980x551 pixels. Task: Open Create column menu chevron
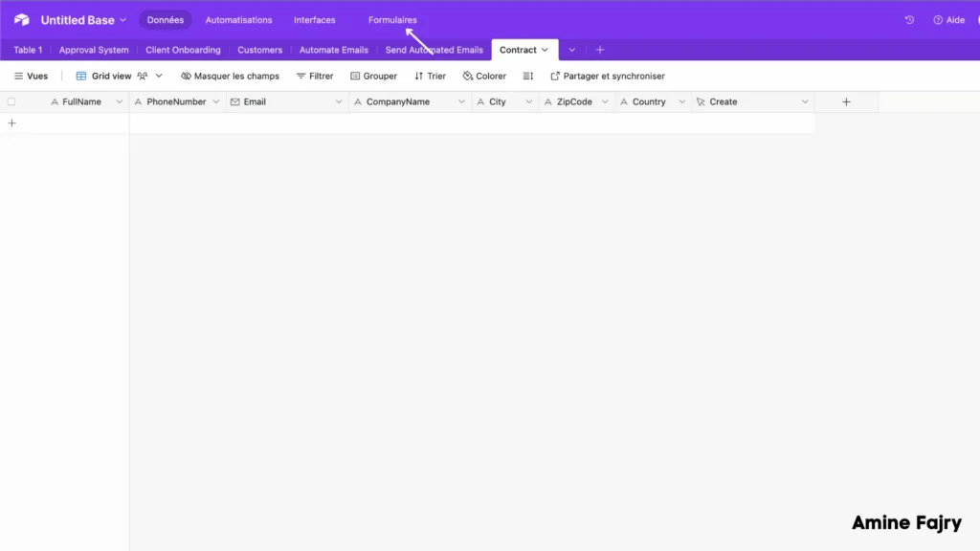coord(805,101)
